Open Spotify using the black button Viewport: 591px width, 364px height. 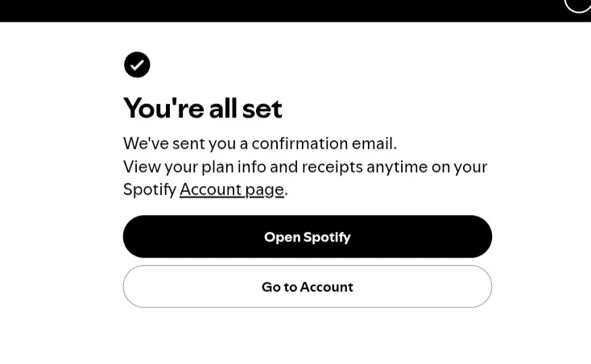coord(308,237)
